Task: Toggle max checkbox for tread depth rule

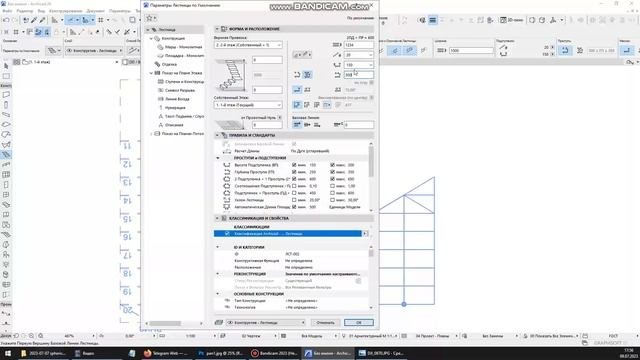Action: coord(332,172)
